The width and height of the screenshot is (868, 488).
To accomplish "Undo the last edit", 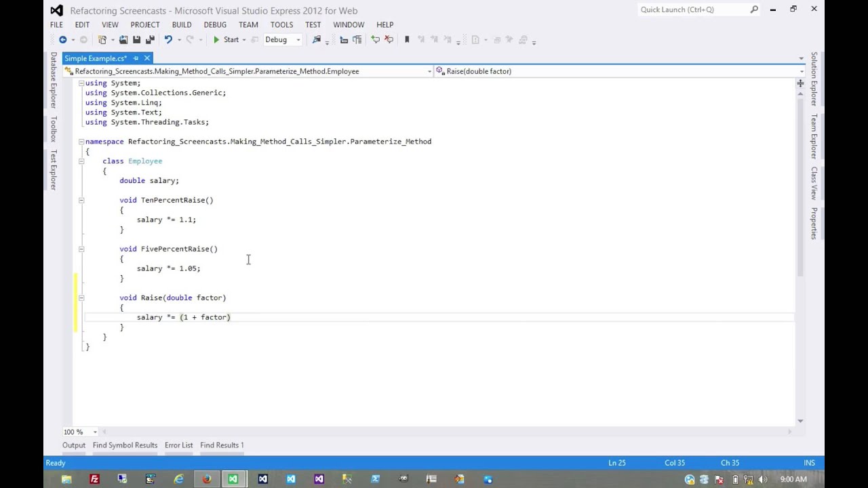I will (167, 40).
